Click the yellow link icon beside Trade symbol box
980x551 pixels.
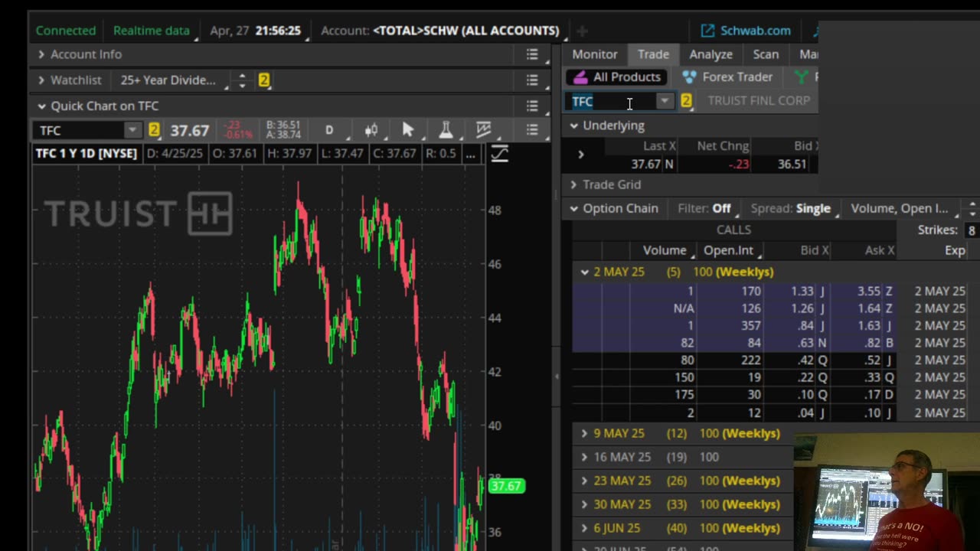click(x=686, y=100)
